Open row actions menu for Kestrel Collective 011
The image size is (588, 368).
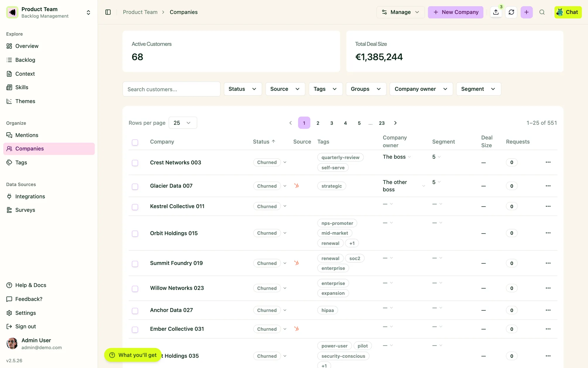coord(548,206)
